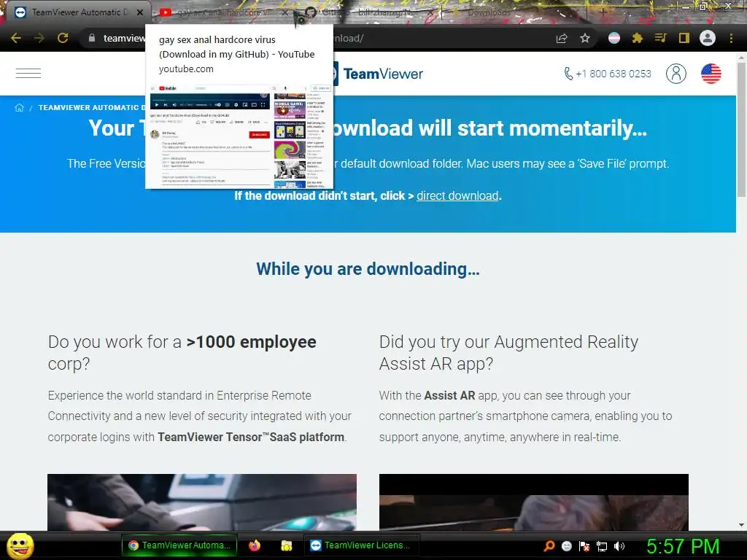The image size is (747, 560).
Task: Bookmark the page with the star icon
Action: tap(585, 38)
